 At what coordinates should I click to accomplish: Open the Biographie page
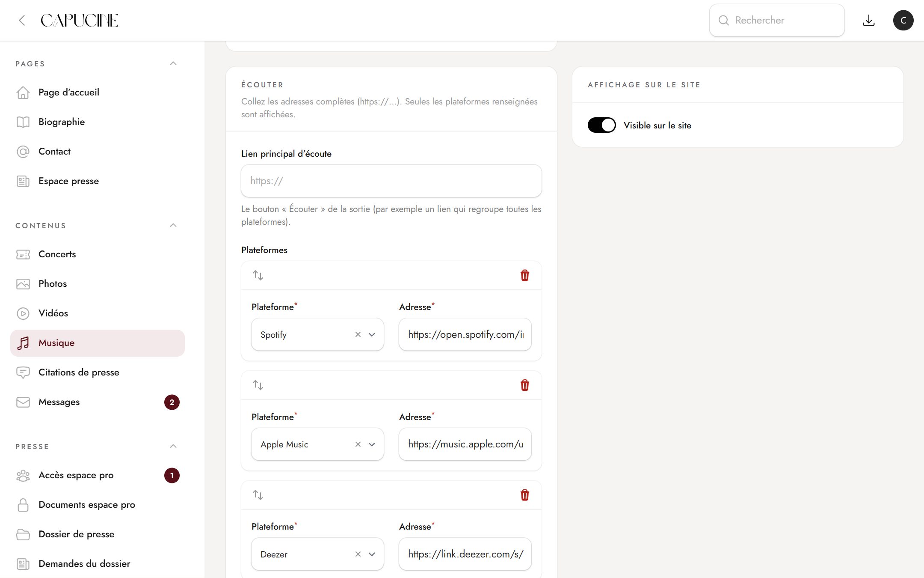[98, 122]
